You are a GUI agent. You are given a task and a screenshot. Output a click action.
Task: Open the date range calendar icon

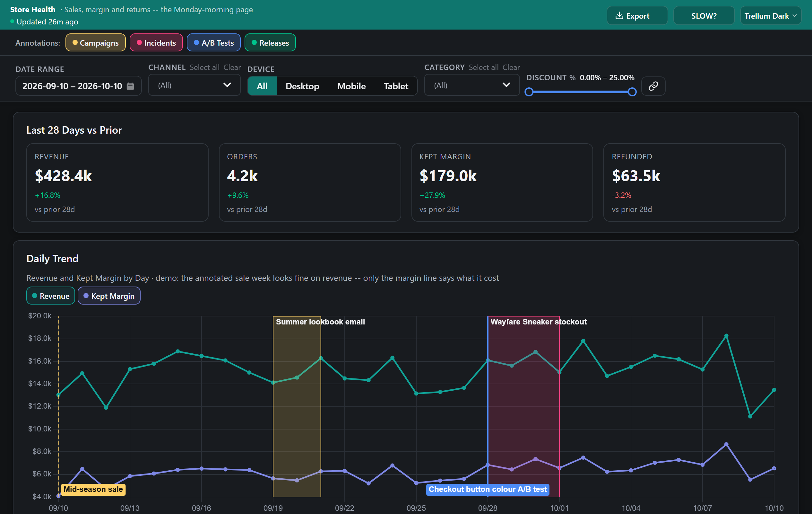(x=130, y=86)
